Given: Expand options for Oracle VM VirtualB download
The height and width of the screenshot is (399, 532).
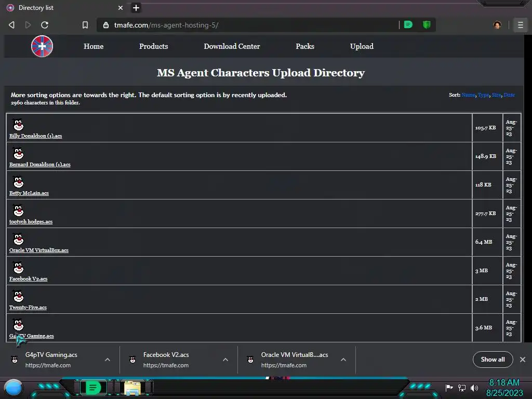Looking at the screenshot, I should click(x=343, y=360).
